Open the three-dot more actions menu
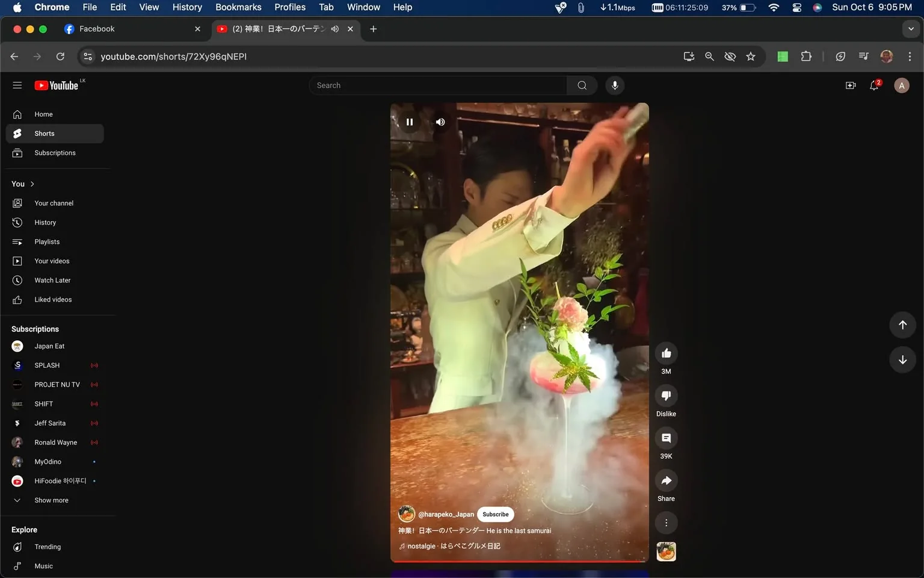The image size is (924, 578). pyautogui.click(x=666, y=523)
